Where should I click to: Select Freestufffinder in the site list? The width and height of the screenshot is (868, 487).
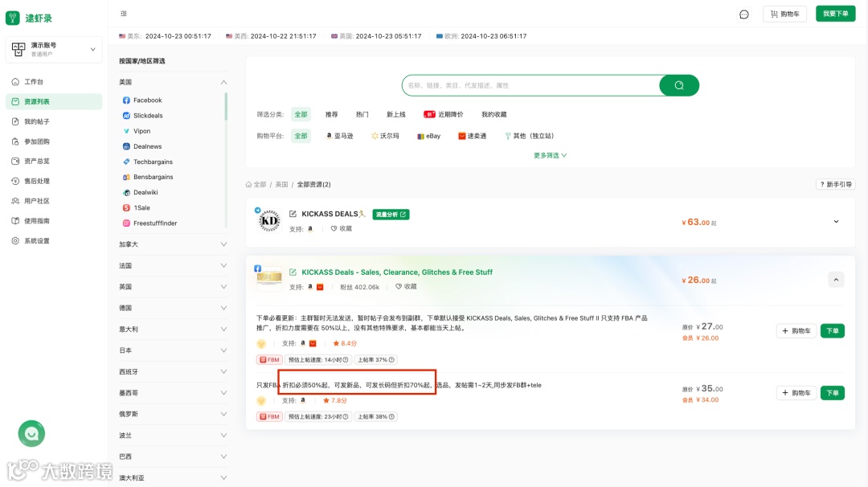(x=150, y=223)
